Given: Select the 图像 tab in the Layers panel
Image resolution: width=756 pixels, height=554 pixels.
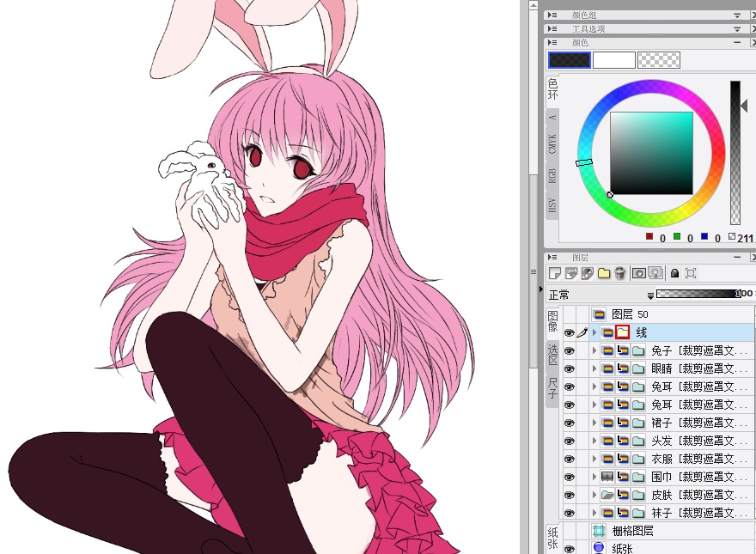Looking at the screenshot, I should click(x=552, y=321).
